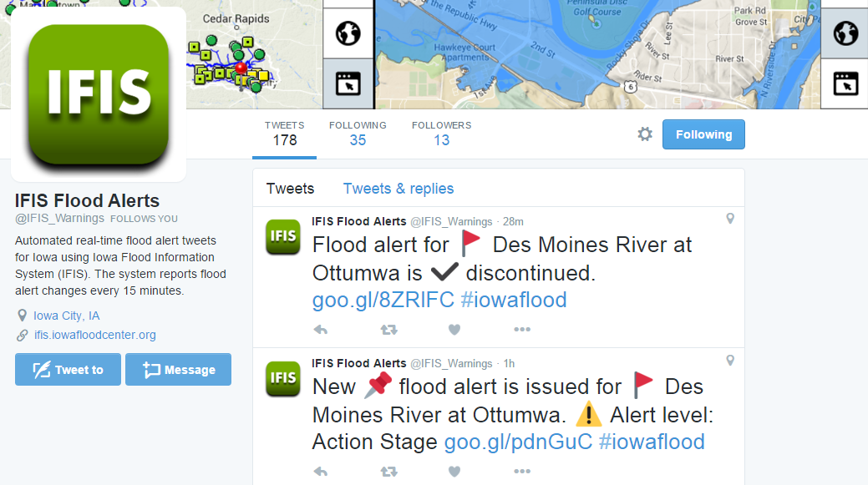The width and height of the screenshot is (868, 485).
Task: Click the Tweet to button
Action: (x=69, y=370)
